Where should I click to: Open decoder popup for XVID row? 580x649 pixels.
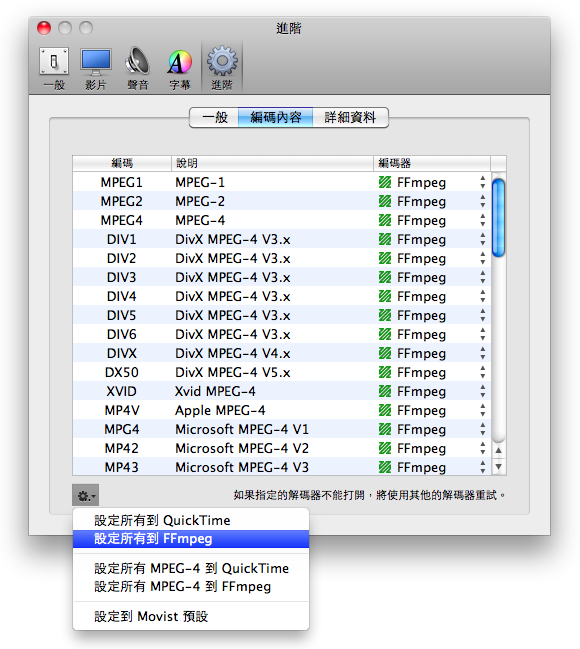click(483, 391)
